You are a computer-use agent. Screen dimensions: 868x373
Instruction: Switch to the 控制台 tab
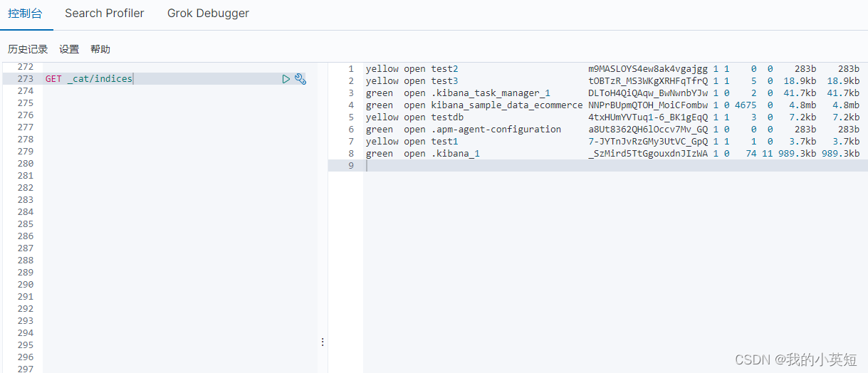pos(25,14)
